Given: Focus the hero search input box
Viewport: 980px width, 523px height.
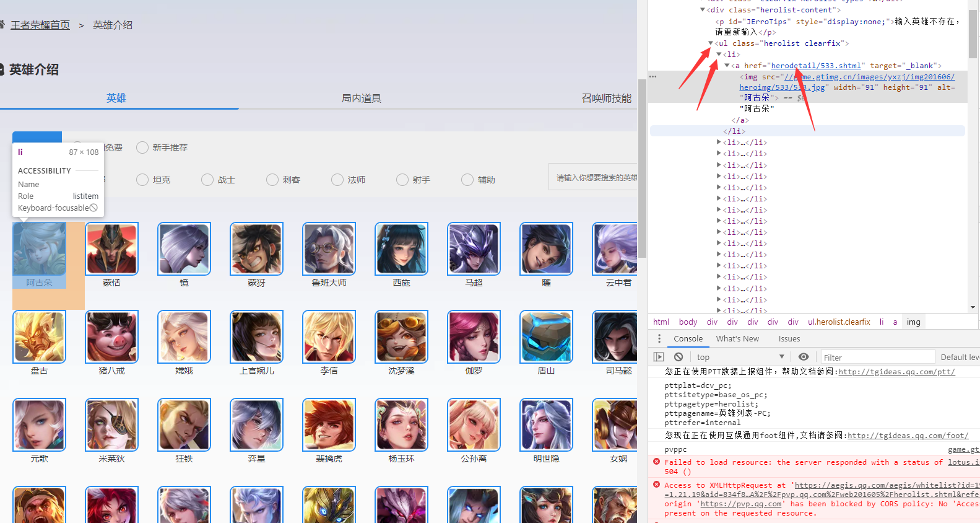Looking at the screenshot, I should (593, 177).
